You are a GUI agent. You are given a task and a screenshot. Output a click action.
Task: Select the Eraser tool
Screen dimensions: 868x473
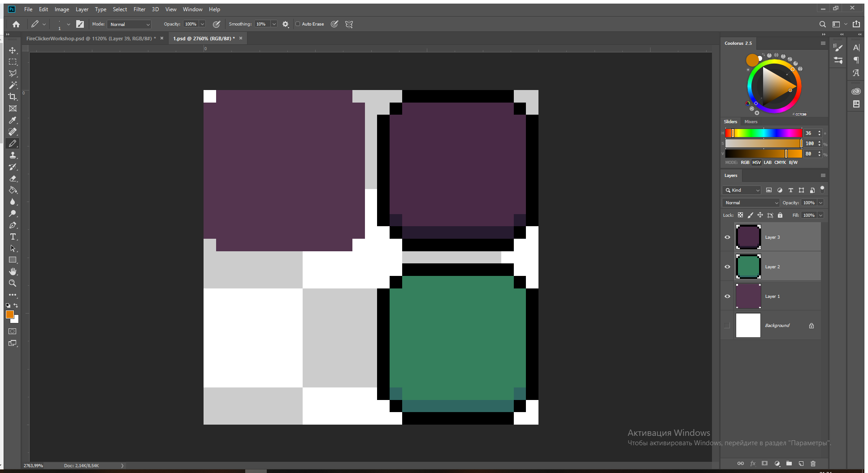[x=13, y=178]
